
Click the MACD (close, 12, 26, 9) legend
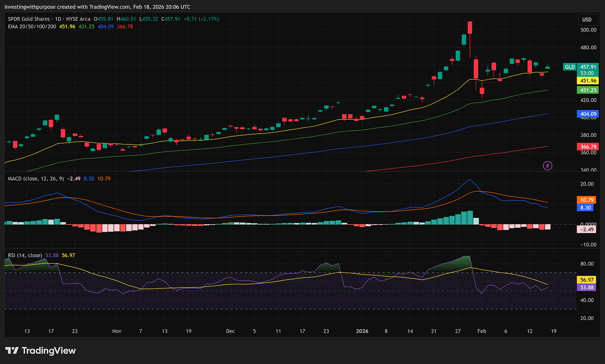36,178
